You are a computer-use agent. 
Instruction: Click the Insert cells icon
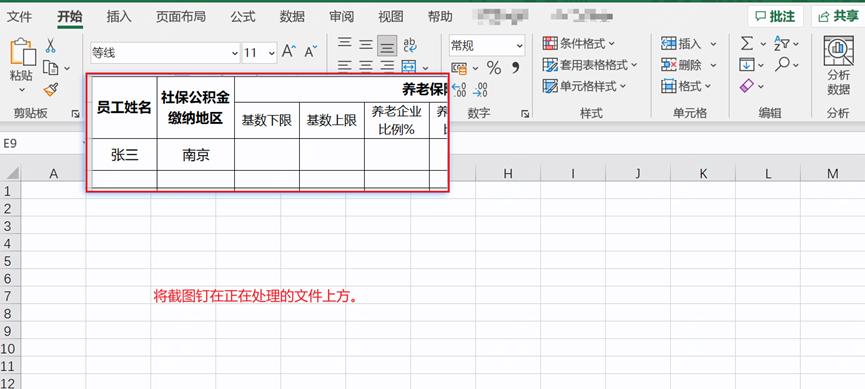(x=669, y=44)
